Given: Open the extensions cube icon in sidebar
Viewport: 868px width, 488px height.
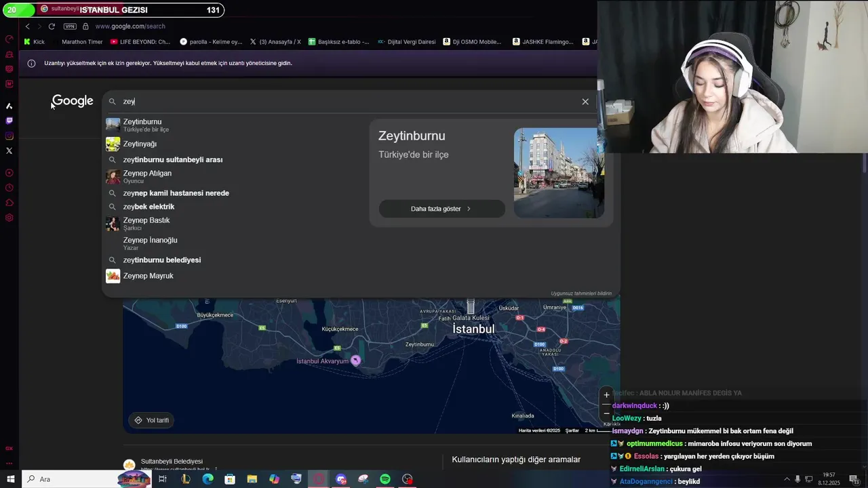Looking at the screenshot, I should (9, 203).
